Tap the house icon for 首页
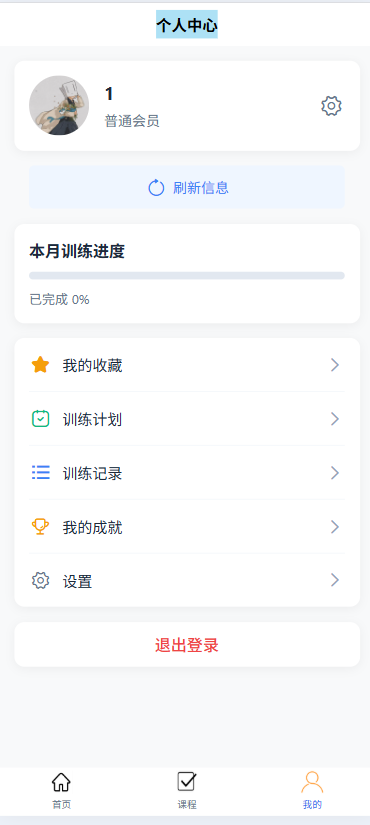Screen dimensions: 370x825 [61, 782]
